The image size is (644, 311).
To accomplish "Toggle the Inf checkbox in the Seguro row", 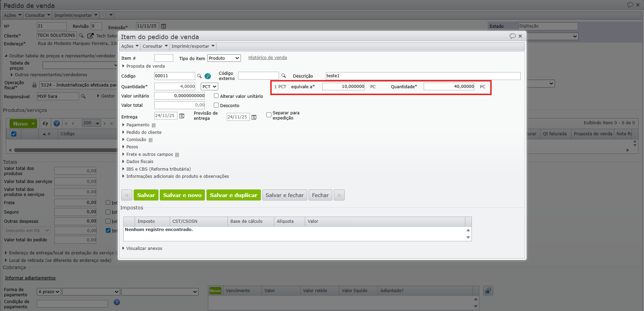I will click(108, 212).
